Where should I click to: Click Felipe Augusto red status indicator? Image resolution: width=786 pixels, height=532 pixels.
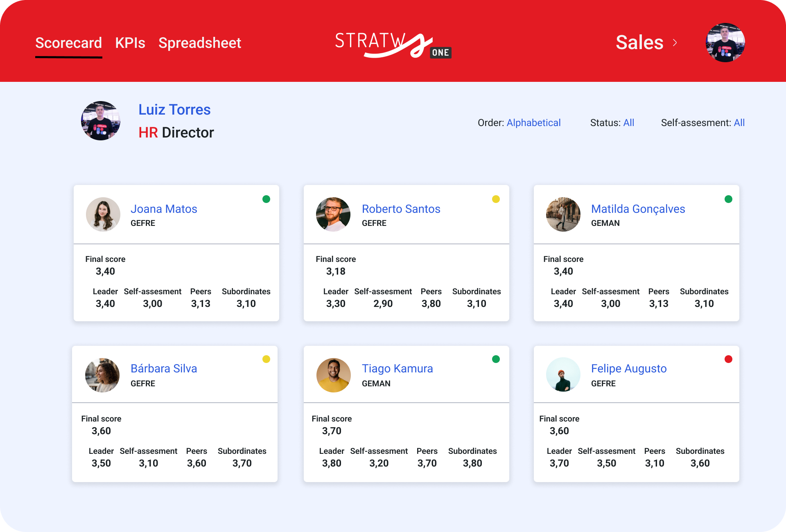[x=728, y=359]
